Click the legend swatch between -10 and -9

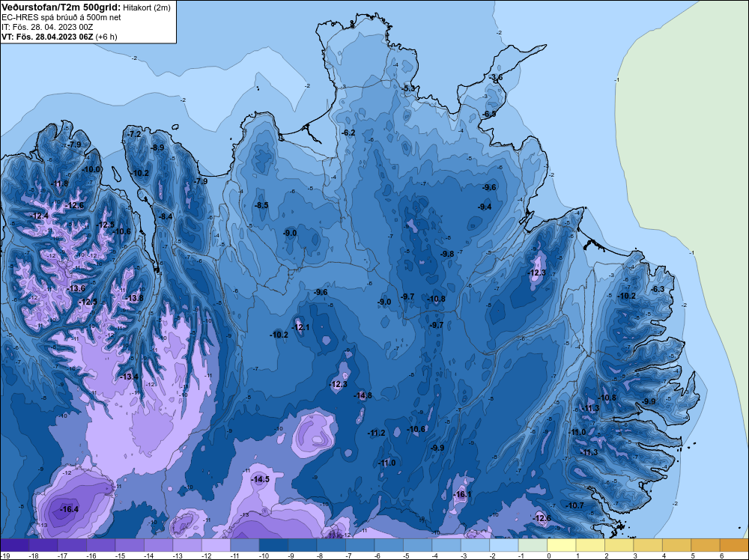pyautogui.click(x=273, y=545)
